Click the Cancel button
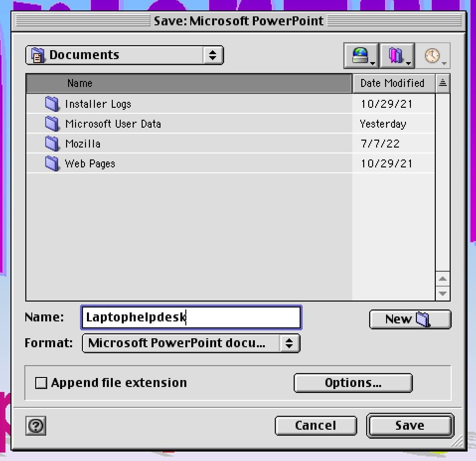The image size is (476, 461). tap(316, 426)
